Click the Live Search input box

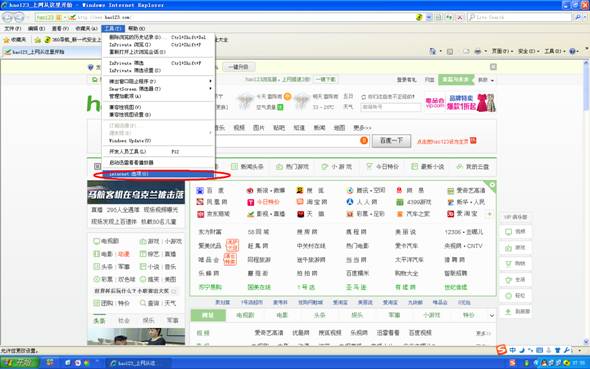[x=520, y=17]
